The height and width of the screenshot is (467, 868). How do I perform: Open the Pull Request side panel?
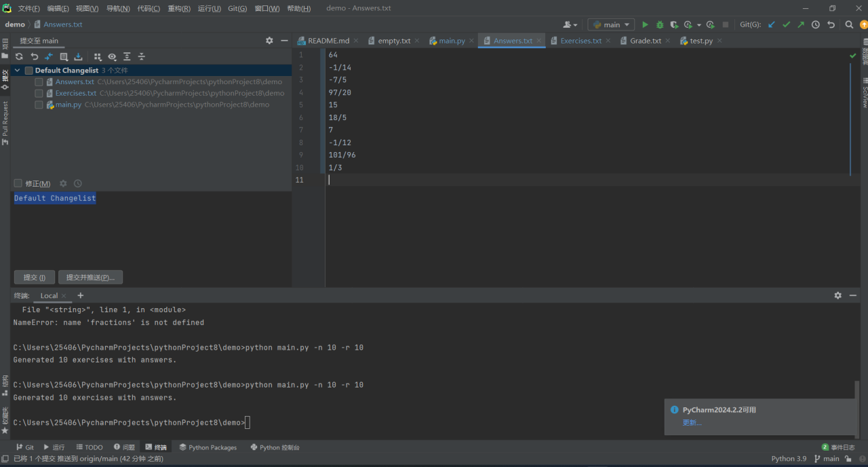click(x=5, y=123)
